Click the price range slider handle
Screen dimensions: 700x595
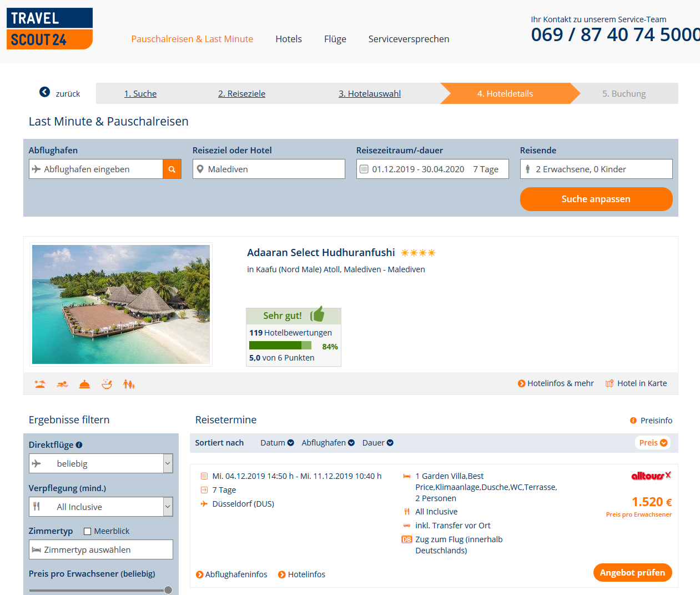tap(168, 590)
